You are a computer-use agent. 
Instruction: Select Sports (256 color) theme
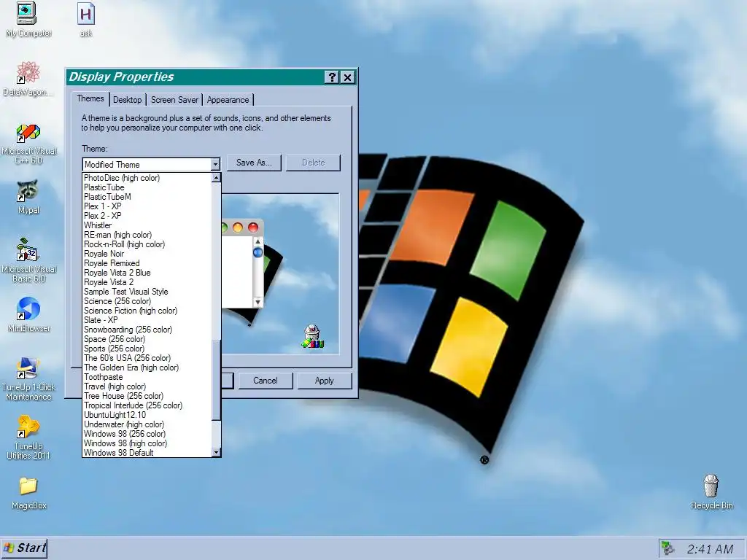[x=147, y=349]
